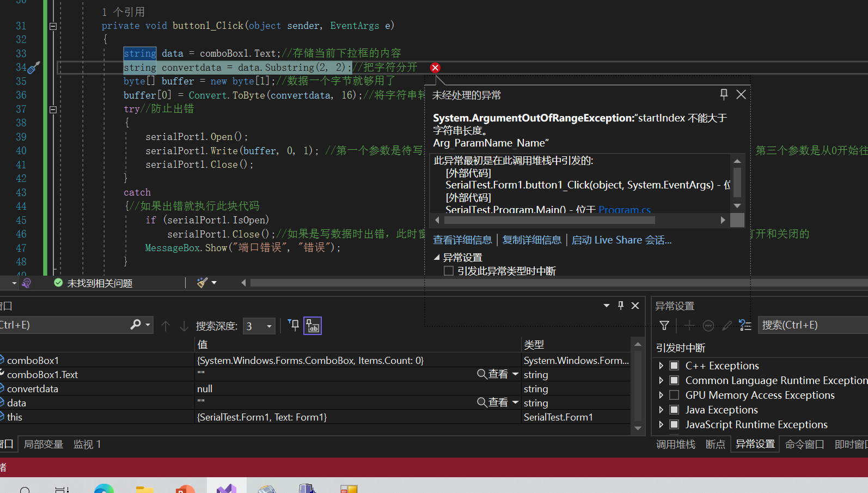868x493 pixels.
Task: Select the Exception Settings (异常设置) tab
Action: click(755, 444)
